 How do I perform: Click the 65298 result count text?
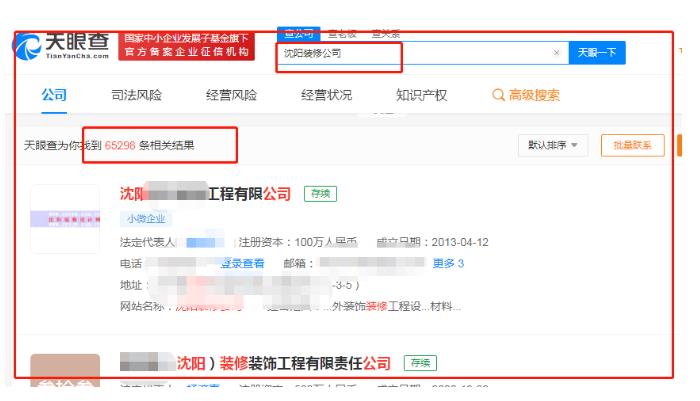(x=120, y=145)
